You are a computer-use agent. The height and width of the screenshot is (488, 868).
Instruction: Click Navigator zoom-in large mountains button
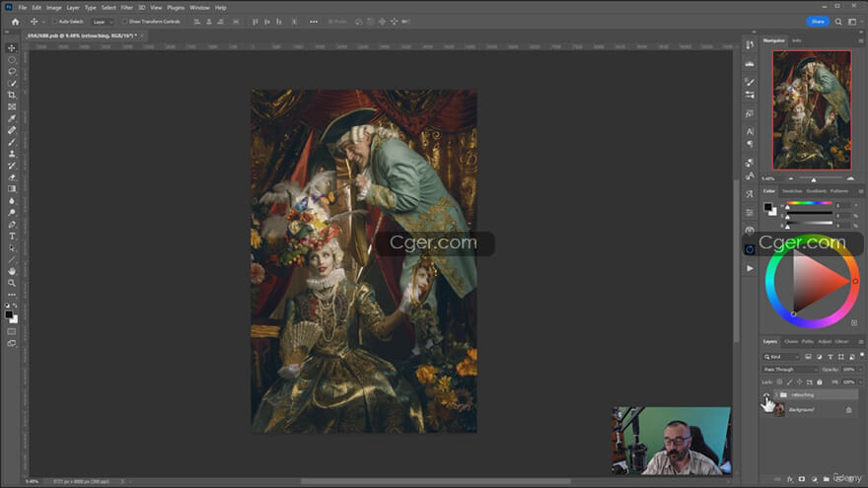click(x=850, y=178)
